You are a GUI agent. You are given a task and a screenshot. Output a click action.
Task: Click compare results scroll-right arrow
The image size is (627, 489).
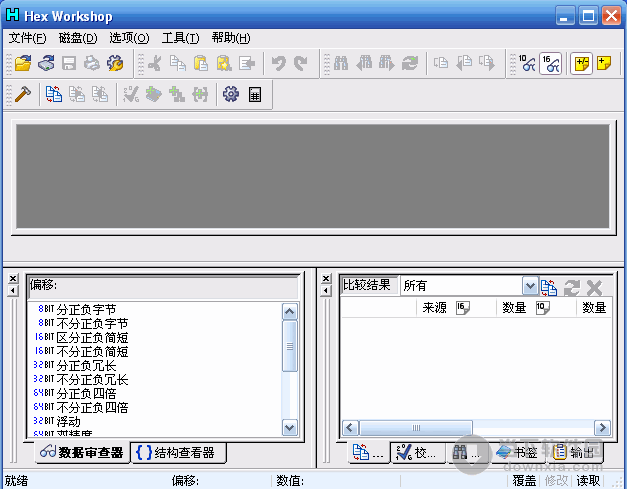point(602,428)
